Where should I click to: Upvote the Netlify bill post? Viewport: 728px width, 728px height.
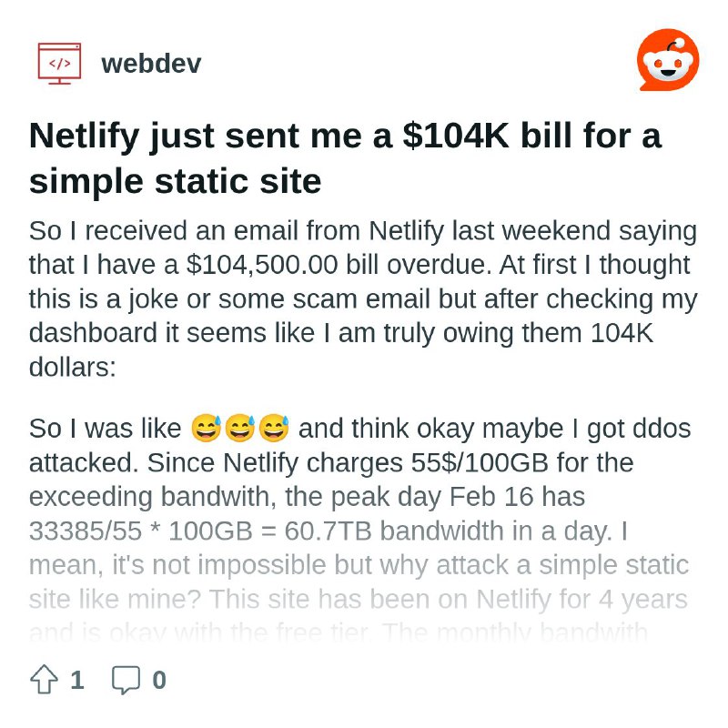pos(44,679)
